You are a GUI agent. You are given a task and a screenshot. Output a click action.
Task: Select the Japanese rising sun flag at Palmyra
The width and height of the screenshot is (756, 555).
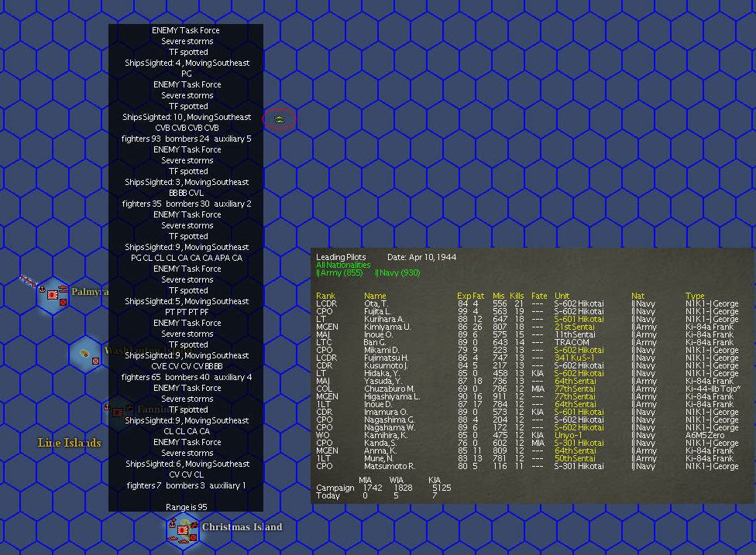tap(53, 295)
